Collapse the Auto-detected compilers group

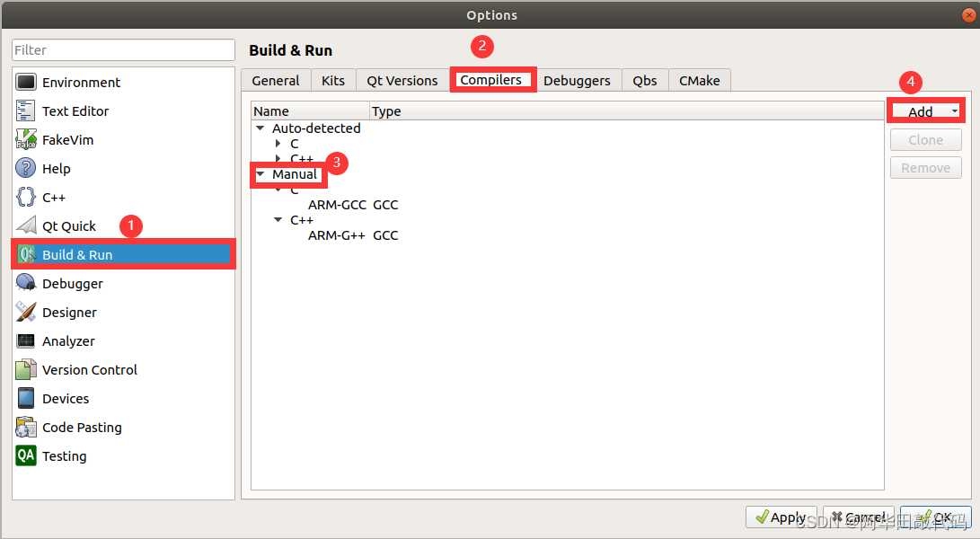click(x=260, y=128)
